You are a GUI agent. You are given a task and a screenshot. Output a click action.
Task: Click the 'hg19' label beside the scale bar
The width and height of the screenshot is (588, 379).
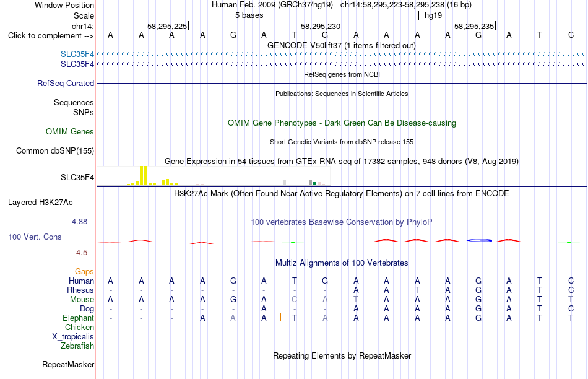(x=433, y=15)
